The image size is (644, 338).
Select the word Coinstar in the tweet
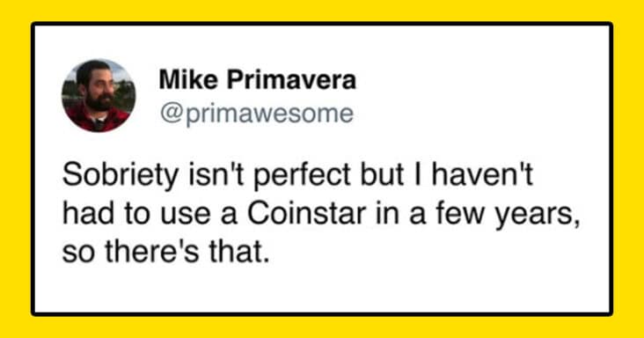(306, 214)
